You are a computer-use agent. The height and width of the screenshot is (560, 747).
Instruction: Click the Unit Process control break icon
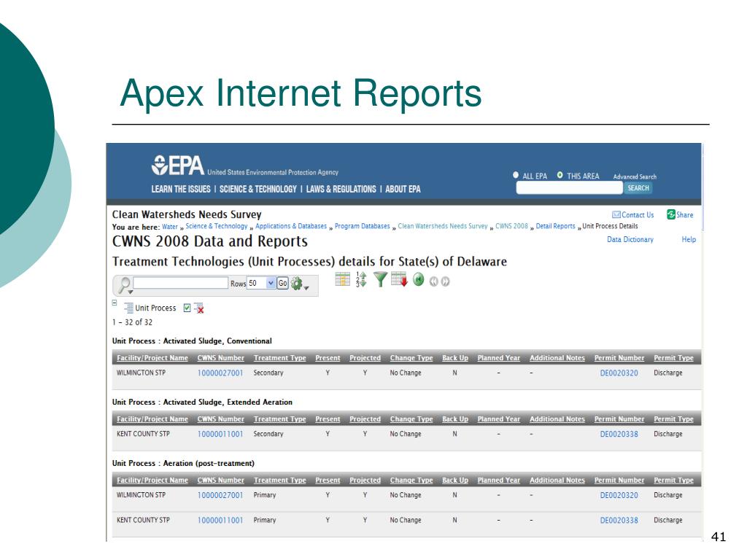tap(128, 308)
